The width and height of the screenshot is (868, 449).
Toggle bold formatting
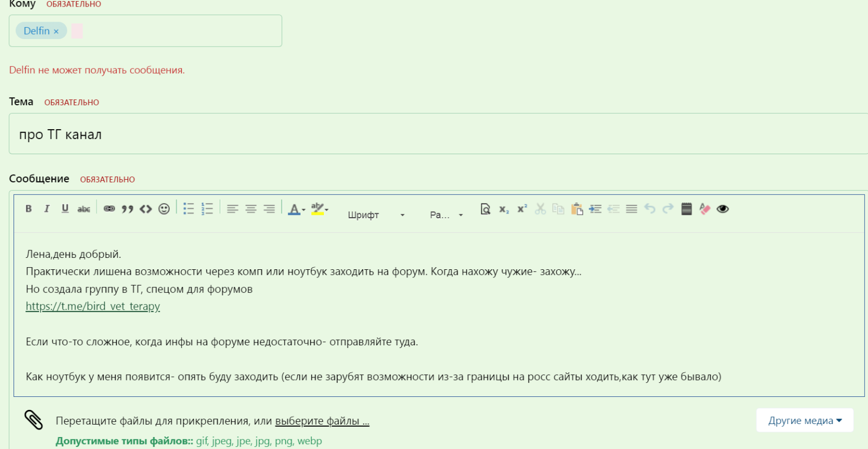pos(29,208)
